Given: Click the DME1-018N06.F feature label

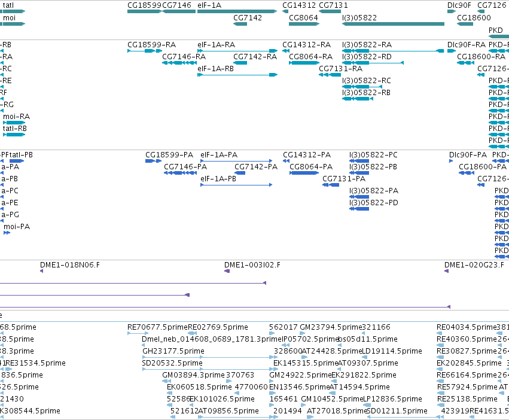Looking at the screenshot, I should [x=70, y=265].
